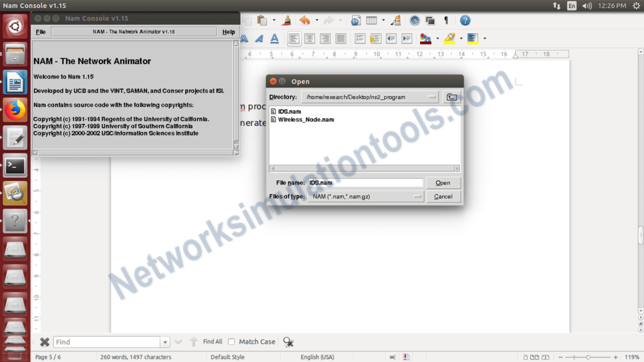644x362 pixels.
Task: Open the File menu in Nam Console
Action: coord(40,31)
